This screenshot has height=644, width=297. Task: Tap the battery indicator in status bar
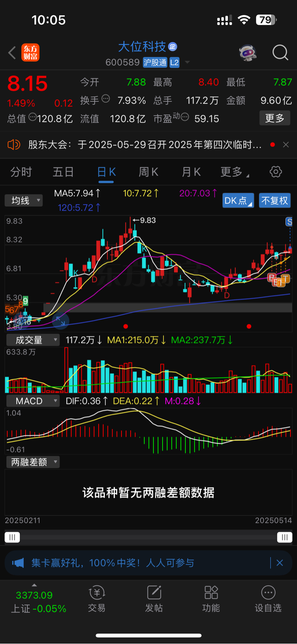click(266, 20)
